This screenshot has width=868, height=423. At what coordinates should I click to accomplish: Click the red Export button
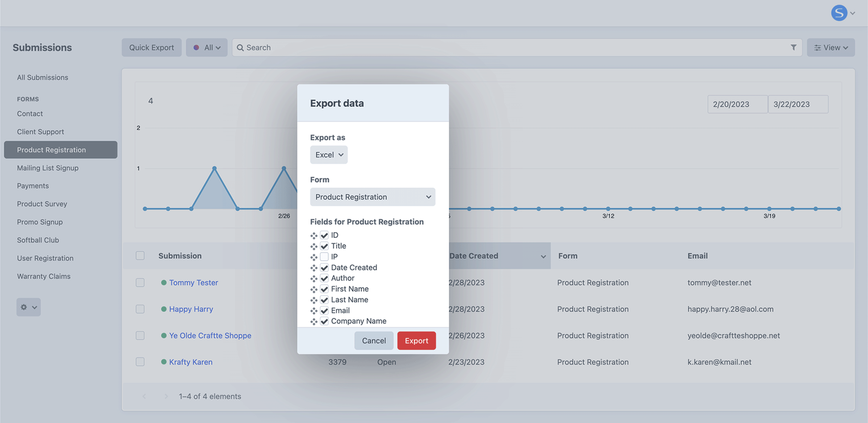click(416, 341)
